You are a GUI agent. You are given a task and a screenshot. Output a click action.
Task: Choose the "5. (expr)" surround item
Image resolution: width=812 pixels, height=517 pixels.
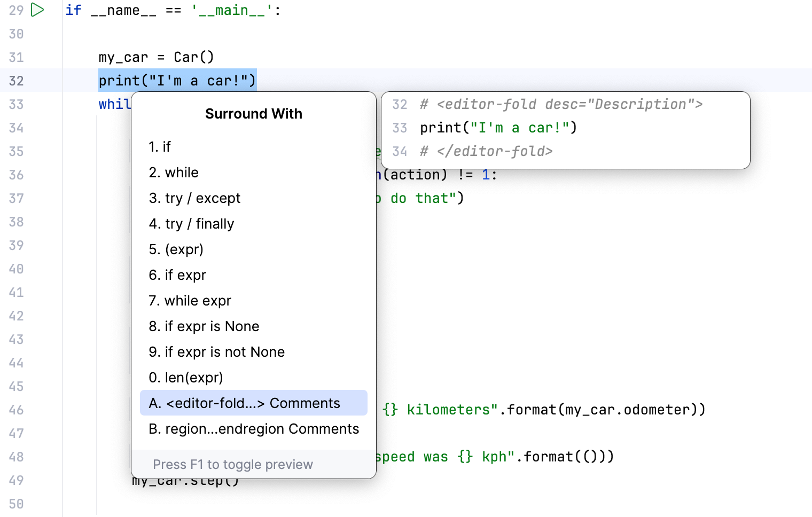(176, 249)
